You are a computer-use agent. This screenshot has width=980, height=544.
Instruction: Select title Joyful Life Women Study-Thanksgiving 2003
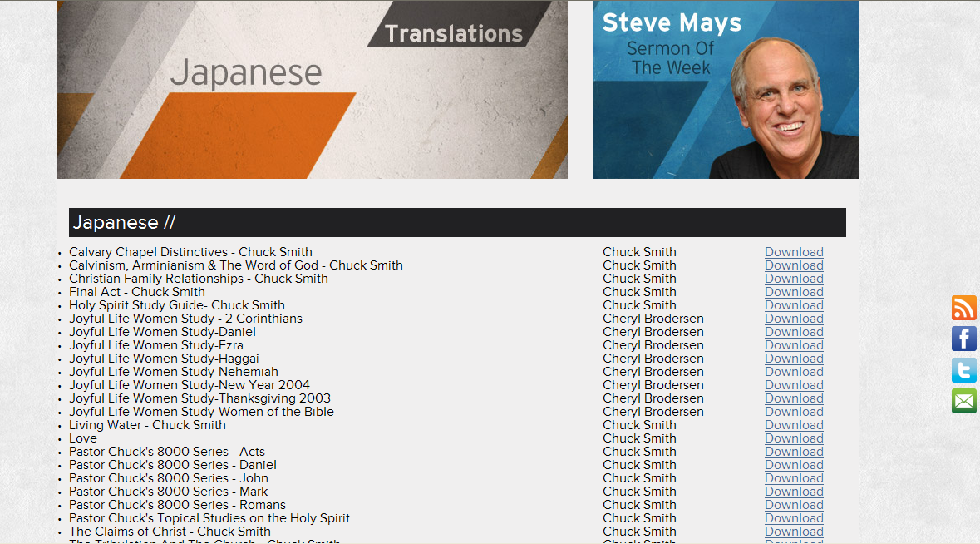[200, 398]
